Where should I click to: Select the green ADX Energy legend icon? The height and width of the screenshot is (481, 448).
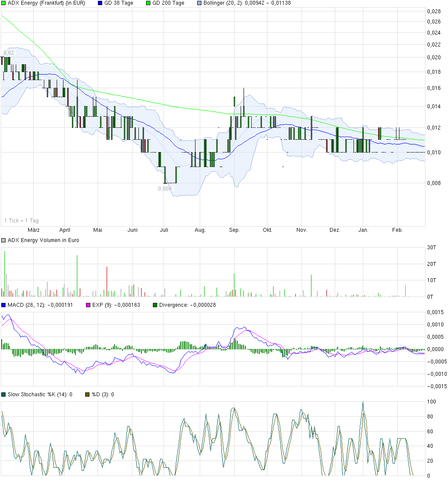tap(3, 3)
